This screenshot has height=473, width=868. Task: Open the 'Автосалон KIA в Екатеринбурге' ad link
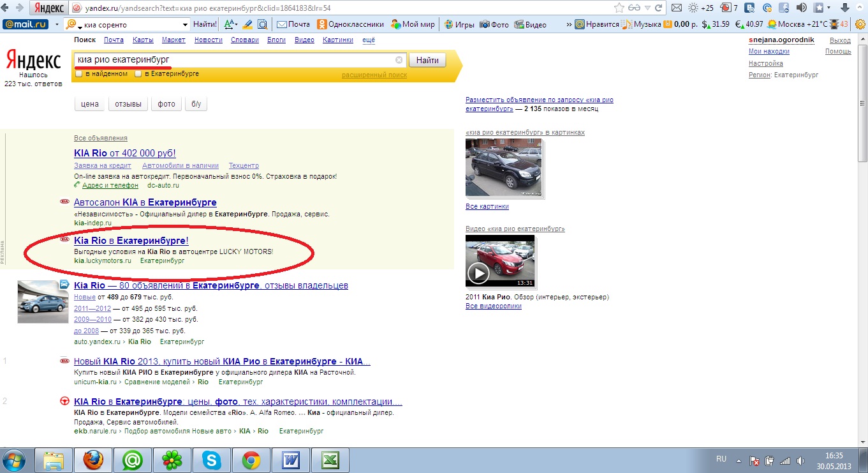[145, 202]
